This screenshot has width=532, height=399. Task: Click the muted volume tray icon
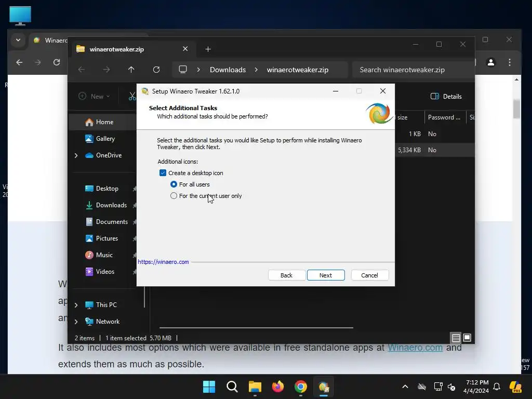[451, 387]
